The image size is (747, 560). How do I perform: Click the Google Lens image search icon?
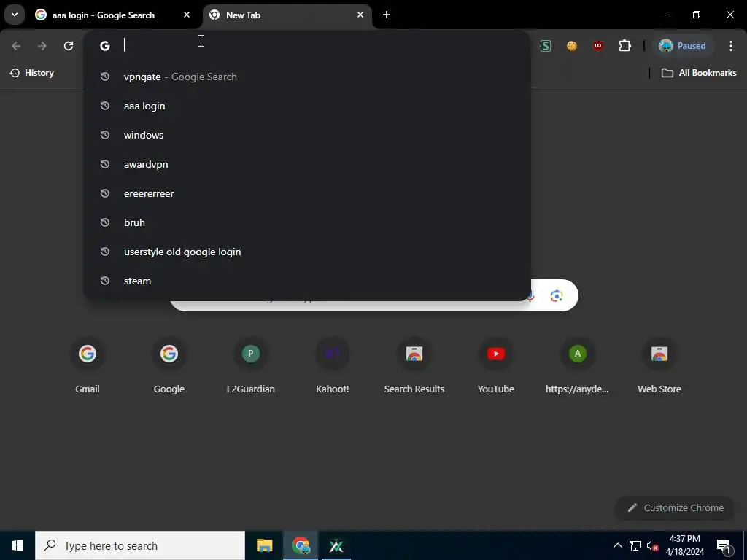557,296
